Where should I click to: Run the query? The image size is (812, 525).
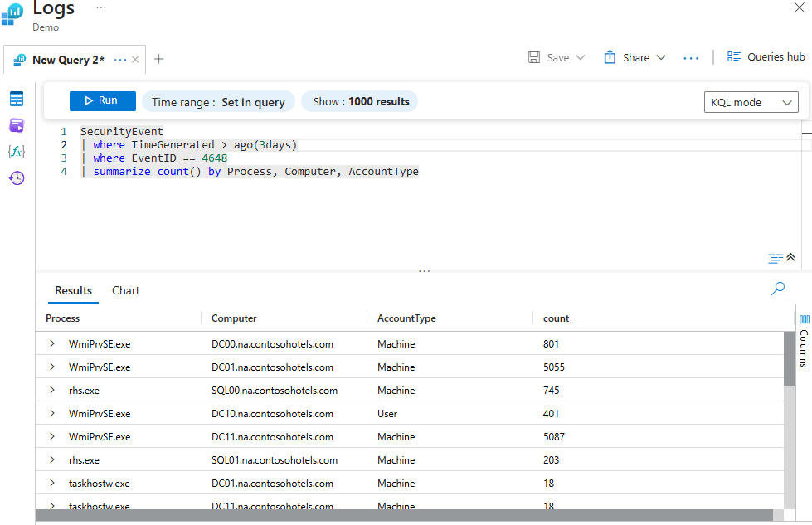tap(103, 100)
